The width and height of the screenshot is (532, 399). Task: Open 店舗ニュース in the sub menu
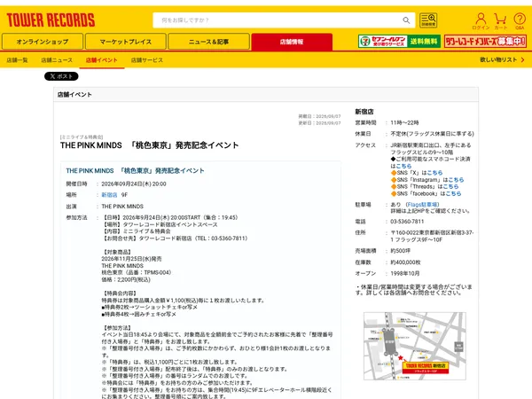point(57,60)
